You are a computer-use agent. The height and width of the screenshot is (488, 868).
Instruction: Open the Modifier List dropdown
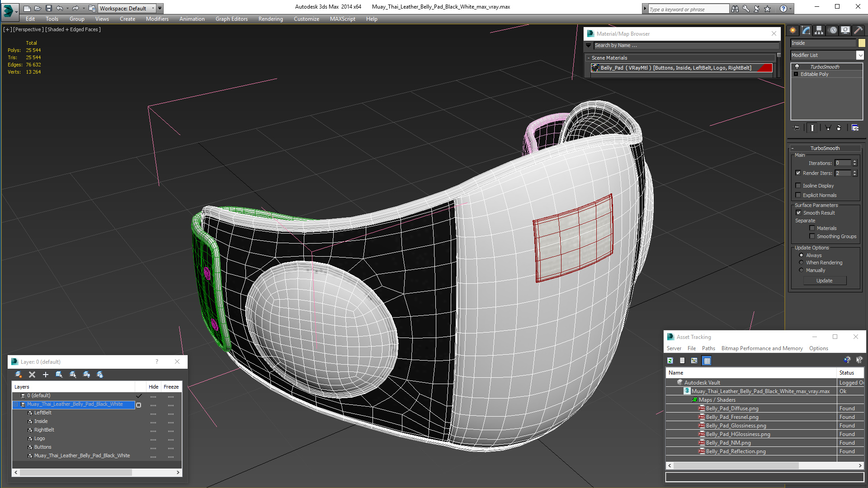pyautogui.click(x=860, y=55)
